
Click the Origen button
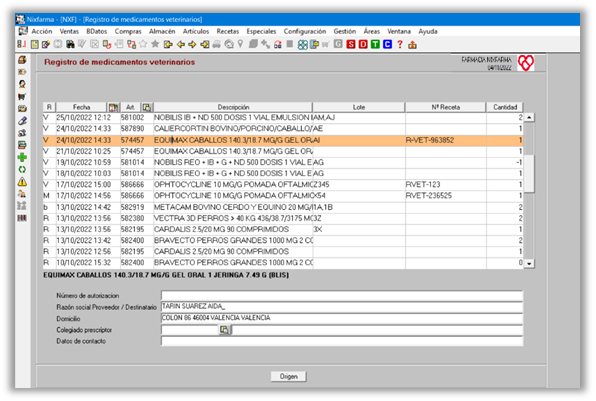click(x=288, y=376)
